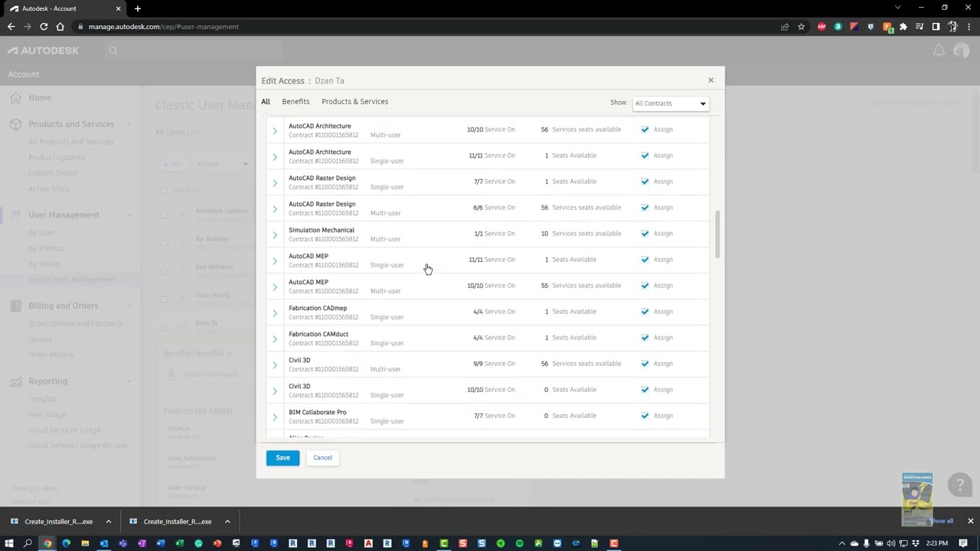Uncheck Assign for Fabrication CADmep

[645, 311]
